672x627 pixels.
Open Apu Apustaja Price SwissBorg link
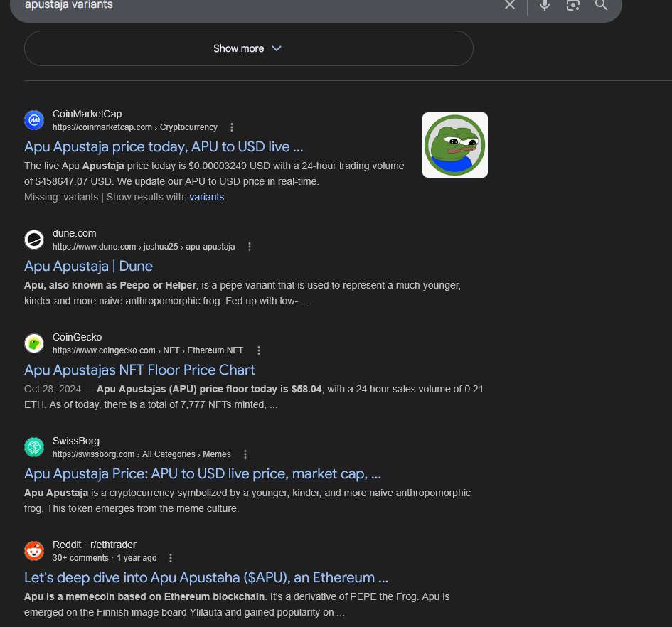[x=203, y=473]
